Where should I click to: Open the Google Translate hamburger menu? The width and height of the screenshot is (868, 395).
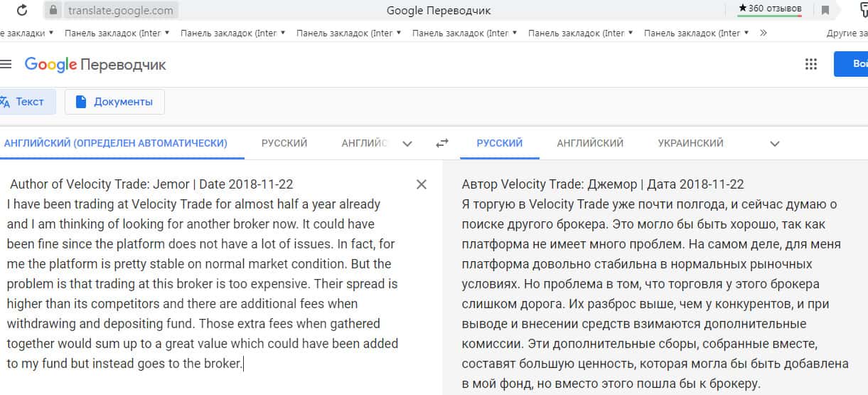(6, 64)
